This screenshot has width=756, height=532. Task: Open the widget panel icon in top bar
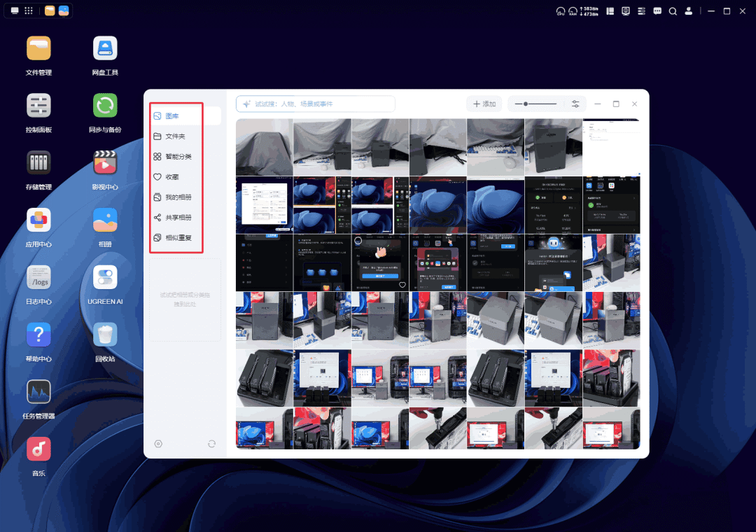610,11
